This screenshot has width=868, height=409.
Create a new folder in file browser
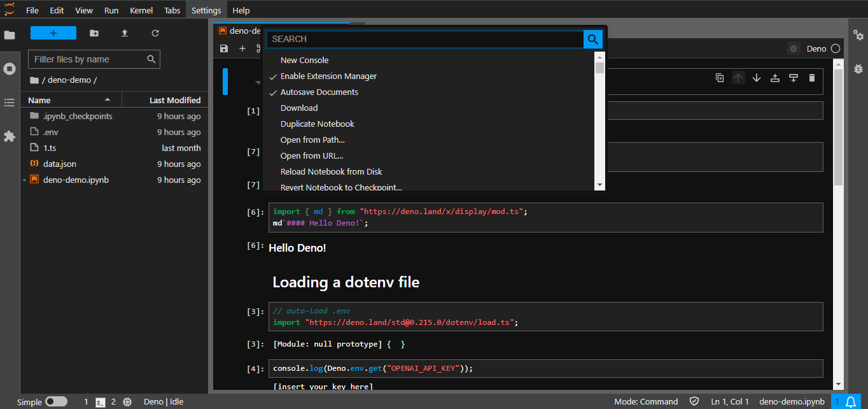94,33
